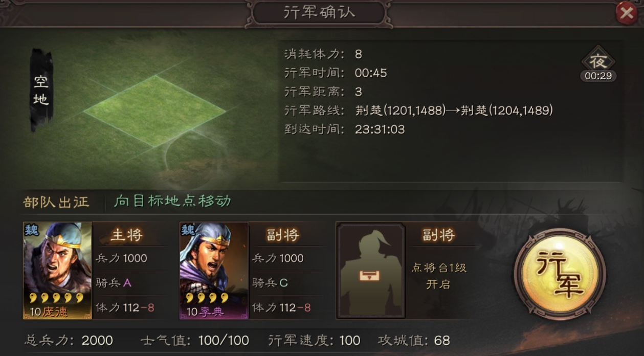Tap the 主将 header label
This screenshot has height=356, width=644.
tap(126, 235)
